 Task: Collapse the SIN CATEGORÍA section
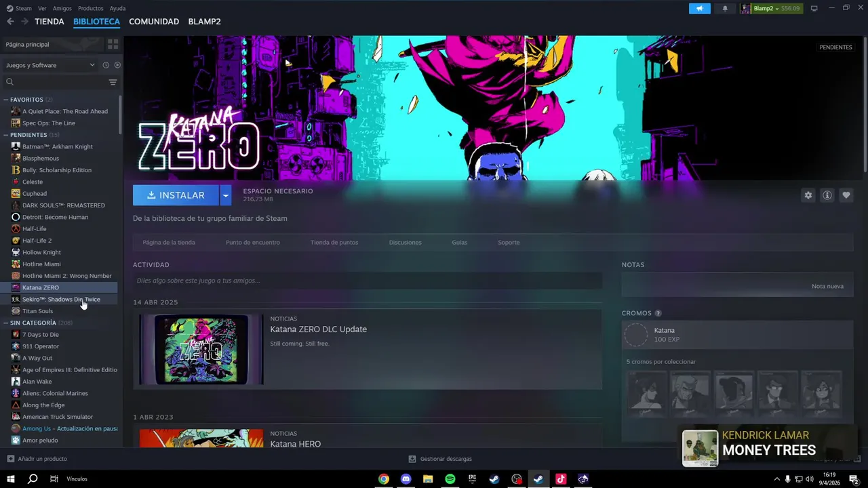coord(6,323)
